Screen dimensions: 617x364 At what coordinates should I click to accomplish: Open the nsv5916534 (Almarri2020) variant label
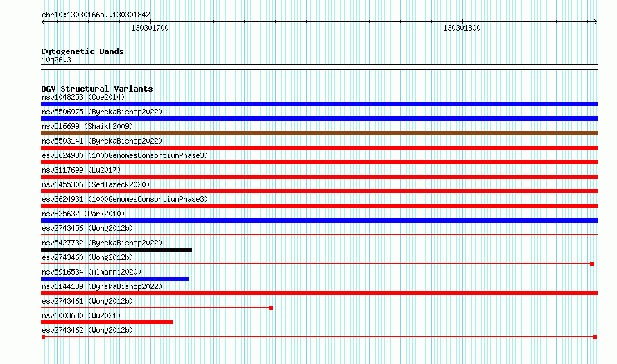click(92, 272)
